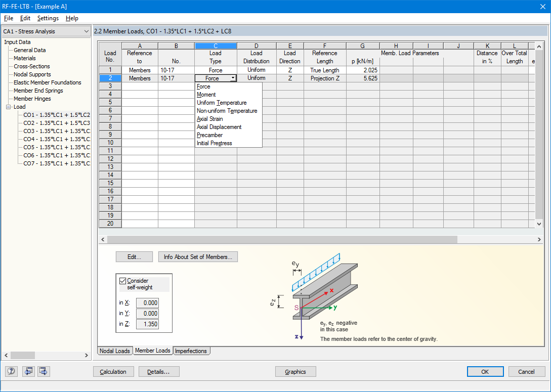
Task: Open Load Type dropdown arrow in row 2
Action: (x=233, y=78)
